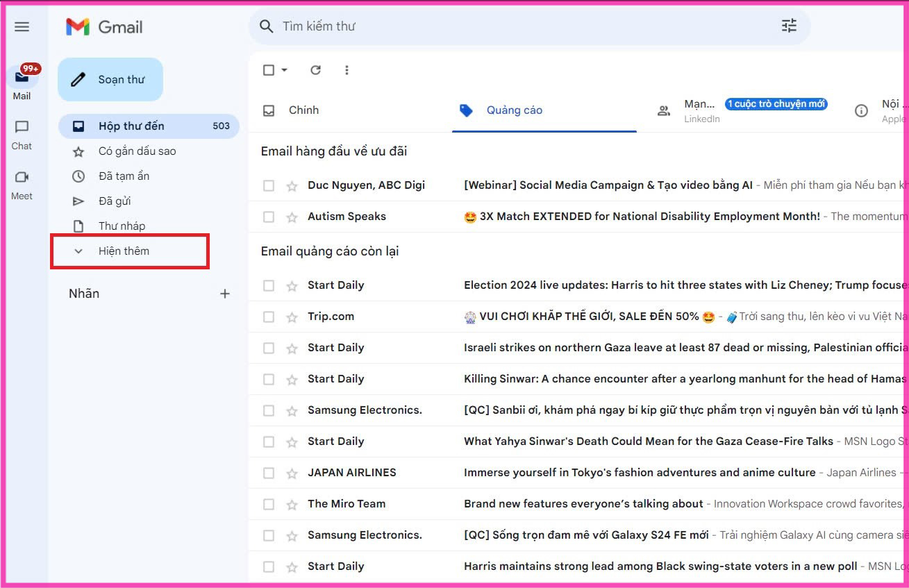Tick checkbox for Samsung Galaxy S24 FE email
The width and height of the screenshot is (909, 588).
269,536
